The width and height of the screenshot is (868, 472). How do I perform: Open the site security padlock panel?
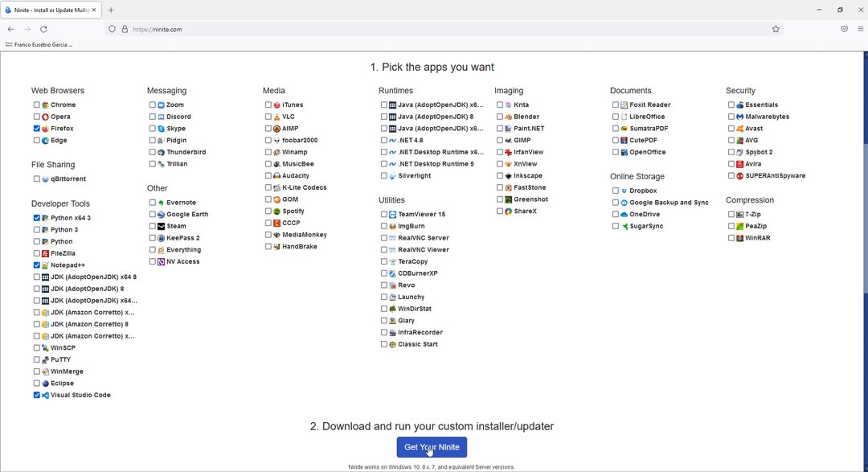125,29
